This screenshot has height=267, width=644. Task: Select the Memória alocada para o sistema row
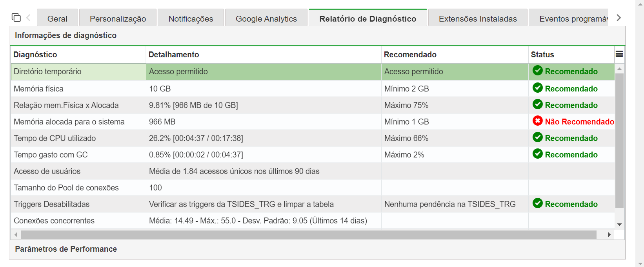(x=313, y=122)
